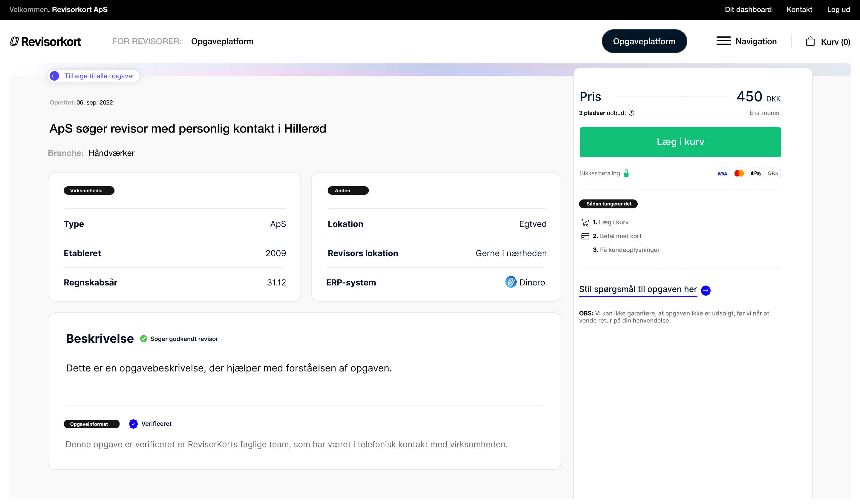Screen dimensions: 860x504
Task: Click the Verificeret label text
Action: pyautogui.click(x=156, y=424)
